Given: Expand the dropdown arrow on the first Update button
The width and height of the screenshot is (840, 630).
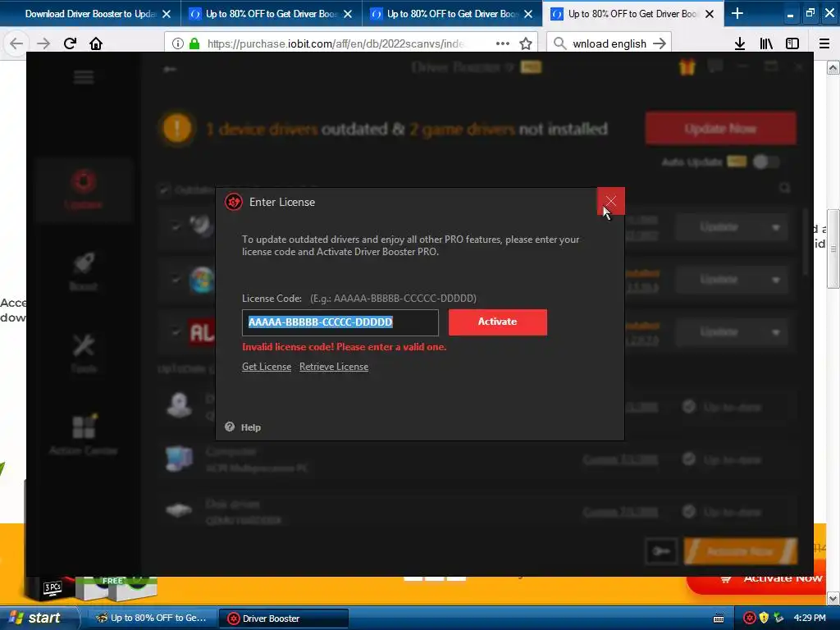Looking at the screenshot, I should click(x=775, y=228).
